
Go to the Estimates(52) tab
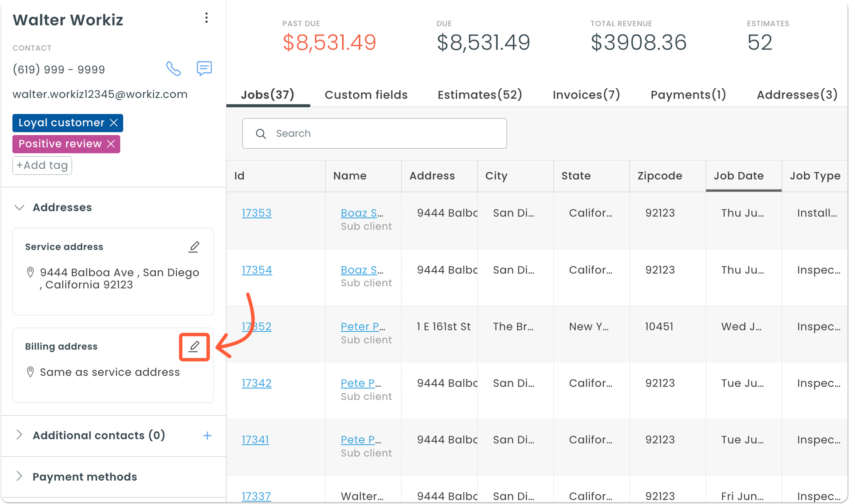point(480,95)
